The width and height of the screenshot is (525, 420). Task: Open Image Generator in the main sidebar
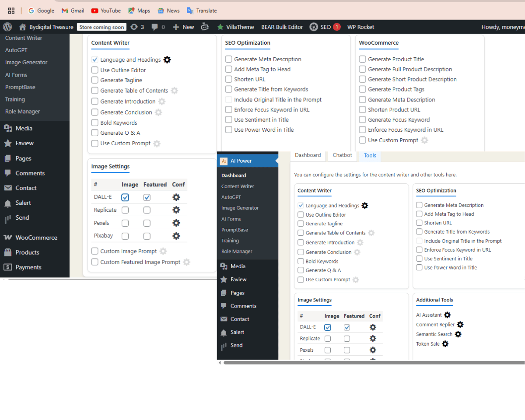[x=26, y=63]
